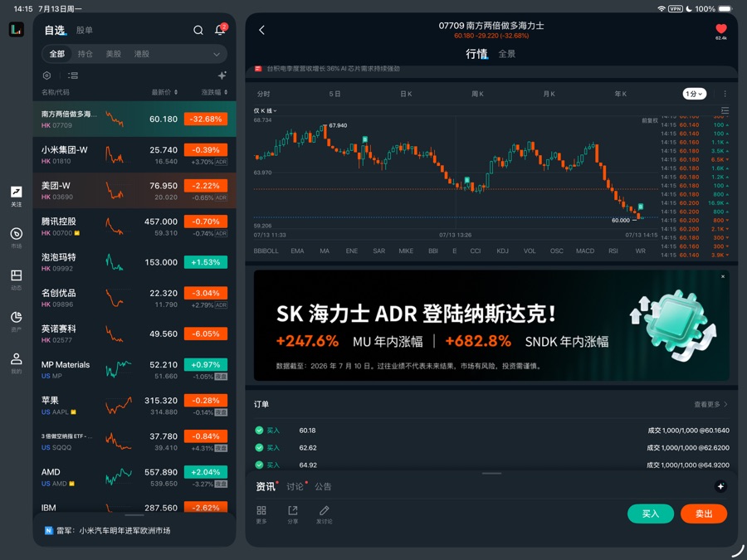Select the 月K chart period
747x560 pixels.
pyautogui.click(x=549, y=94)
